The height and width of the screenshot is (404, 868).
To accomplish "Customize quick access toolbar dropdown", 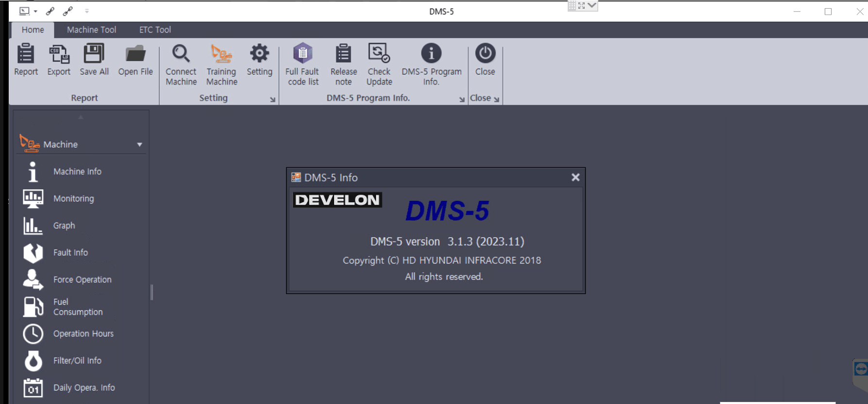I will tap(87, 11).
